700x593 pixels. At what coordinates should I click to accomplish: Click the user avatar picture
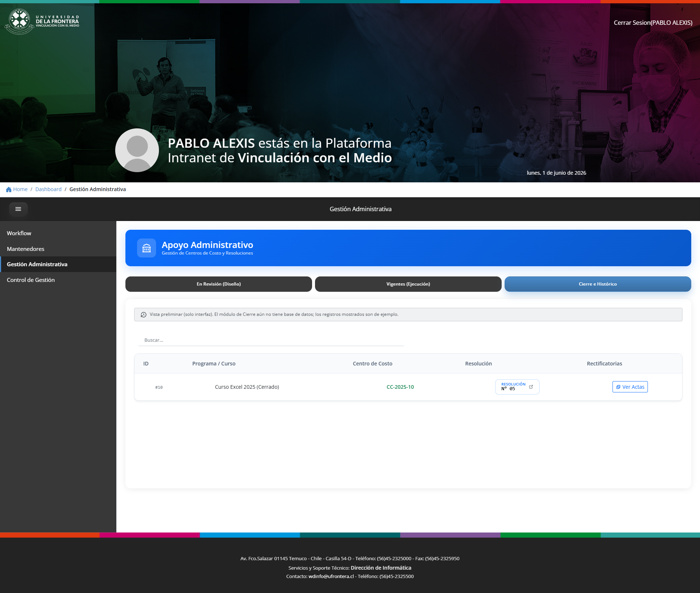point(137,150)
